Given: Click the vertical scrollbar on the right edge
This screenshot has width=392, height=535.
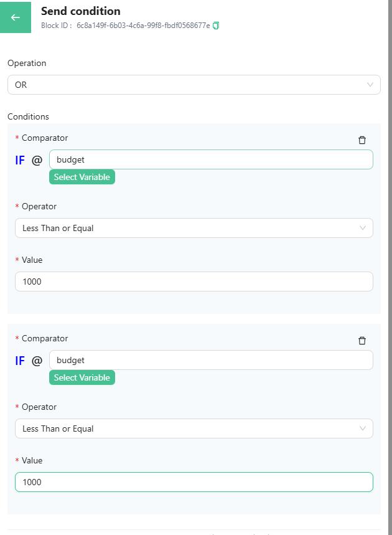Looking at the screenshot, I should tap(390, 187).
